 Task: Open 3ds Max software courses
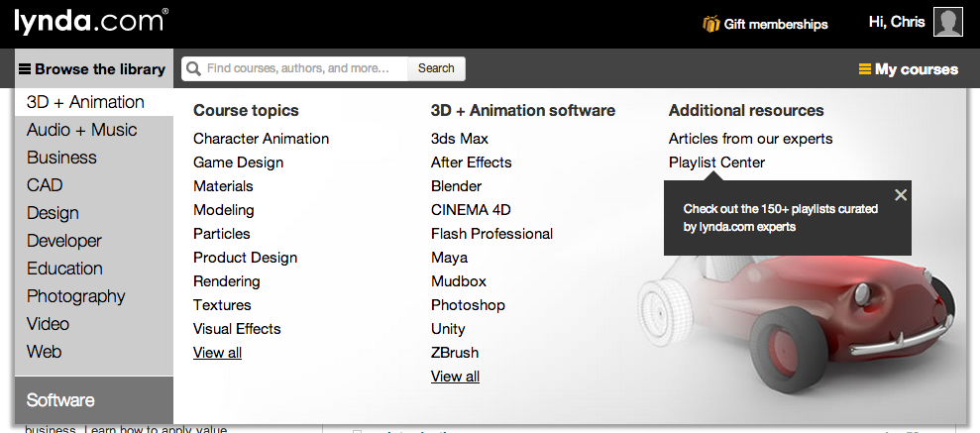click(460, 139)
